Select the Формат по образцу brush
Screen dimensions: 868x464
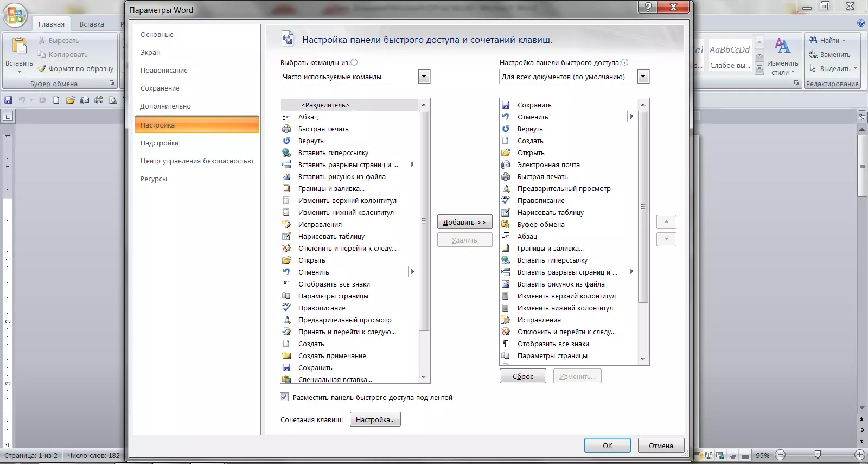(75, 69)
